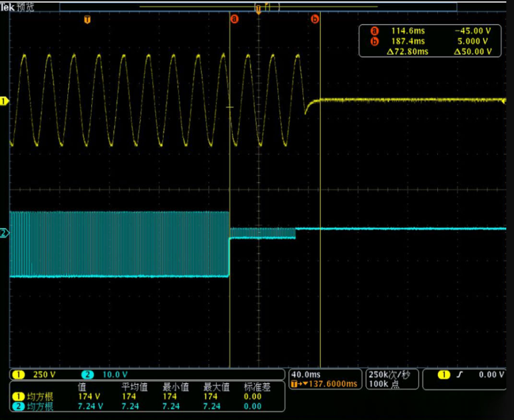Click the record overview bar at top
Screen dimensions: 514x420
click(x=258, y=7)
